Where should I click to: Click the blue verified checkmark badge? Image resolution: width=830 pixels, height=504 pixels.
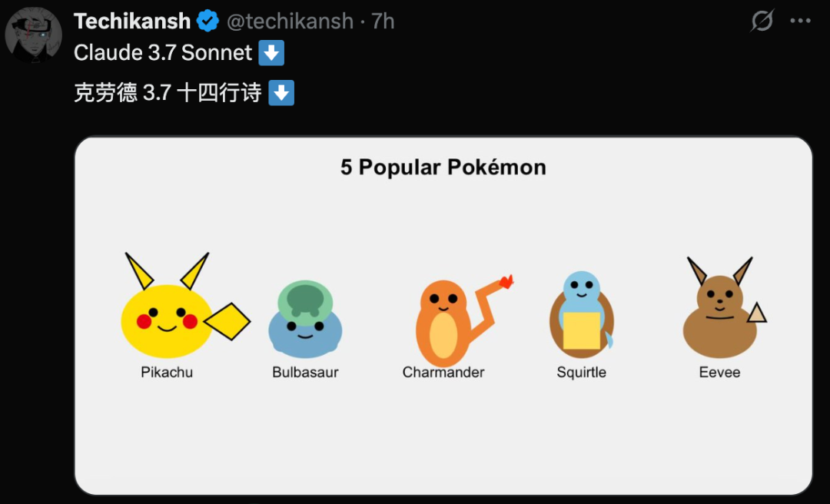point(207,21)
